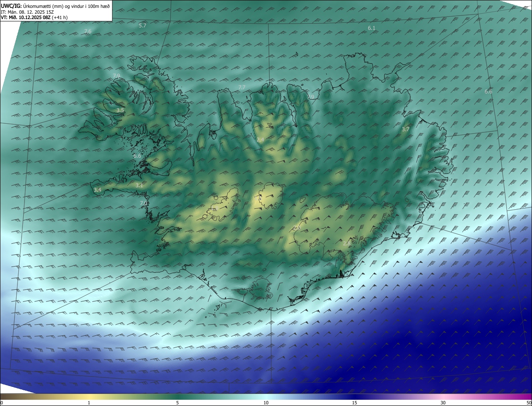The width and height of the screenshot is (532, 406).
Task: Click the 7.0 value label on the map
Action: (144, 203)
